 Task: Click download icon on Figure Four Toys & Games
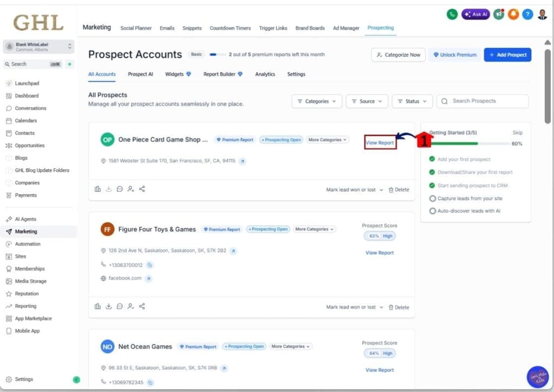109,307
